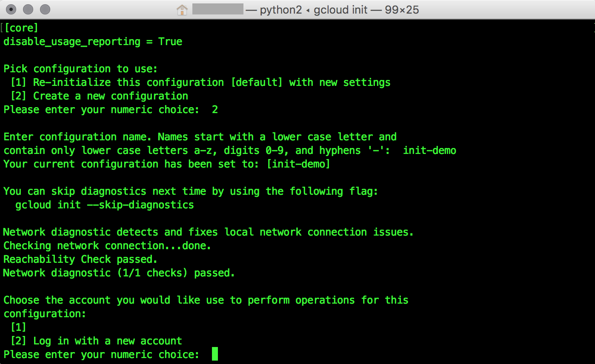Click the 'disable_usage_reporting = True' line

point(93,42)
